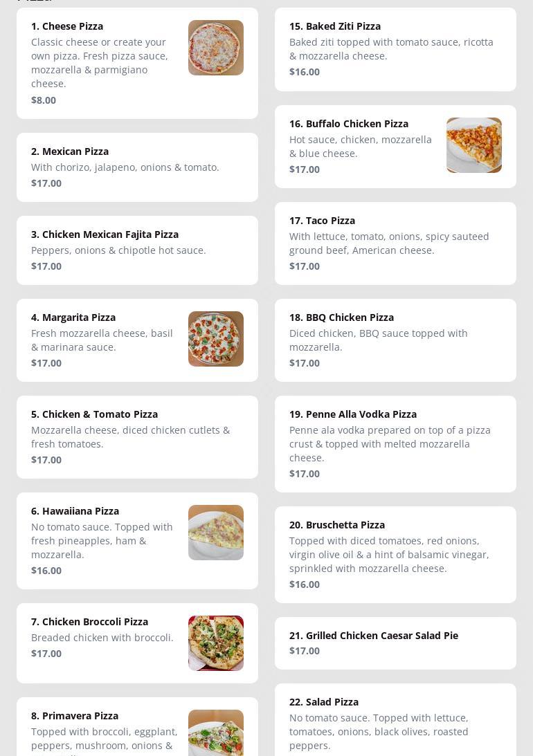Image resolution: width=533 pixels, height=756 pixels.
Task: Click the 16. Buffalo Chicken Pizza heading
Action: [349, 124]
